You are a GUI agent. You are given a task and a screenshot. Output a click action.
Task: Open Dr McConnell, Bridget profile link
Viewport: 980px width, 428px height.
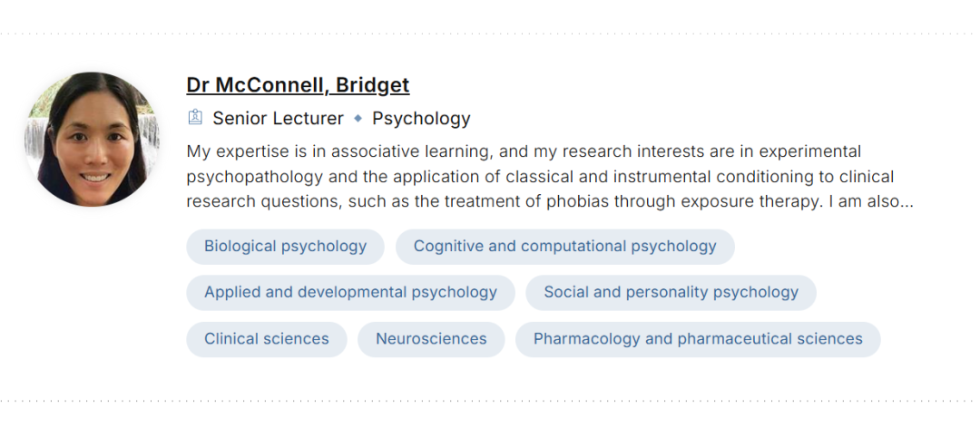tap(298, 85)
